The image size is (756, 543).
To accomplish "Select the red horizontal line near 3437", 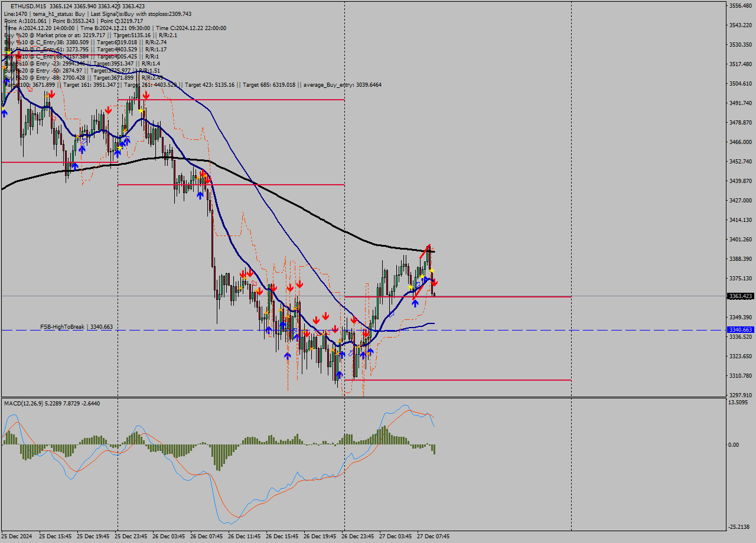I will (231, 185).
